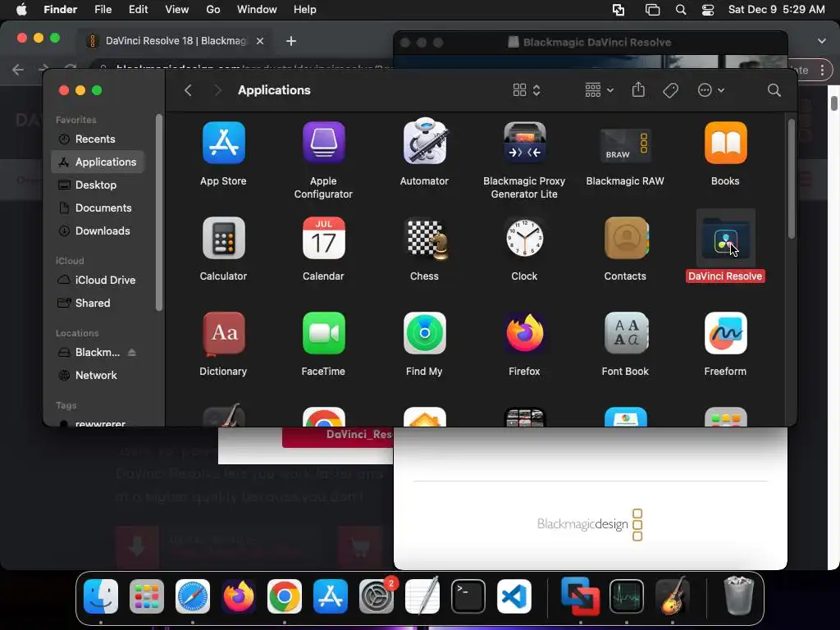
Task: Select the Font Book app icon
Action: [626, 333]
